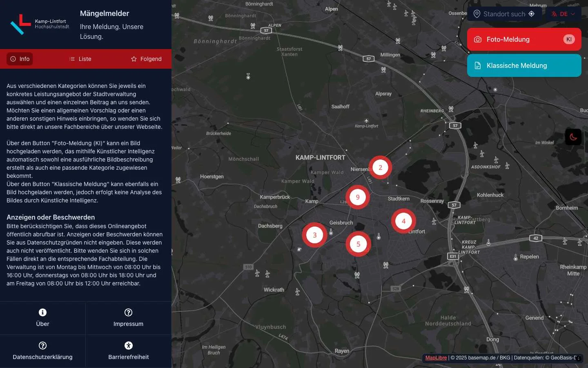Select the star icon next to Folgend
This screenshot has width=588, height=368.
coord(134,59)
